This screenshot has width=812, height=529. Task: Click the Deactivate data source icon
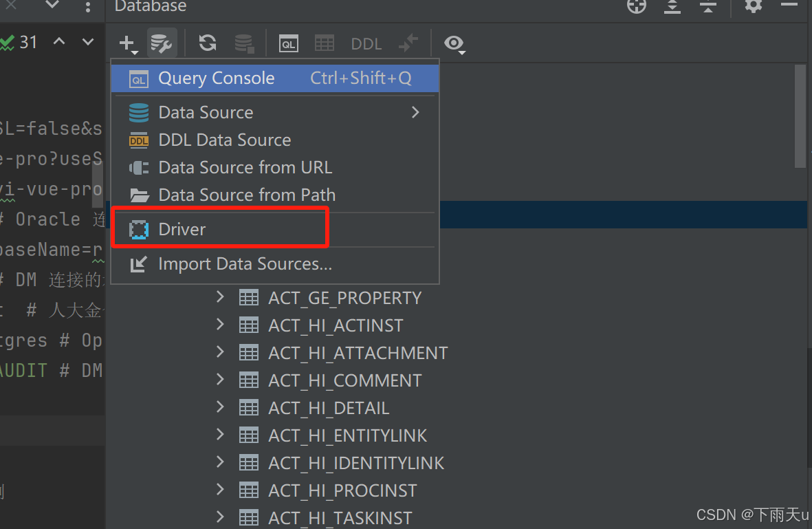(x=244, y=43)
